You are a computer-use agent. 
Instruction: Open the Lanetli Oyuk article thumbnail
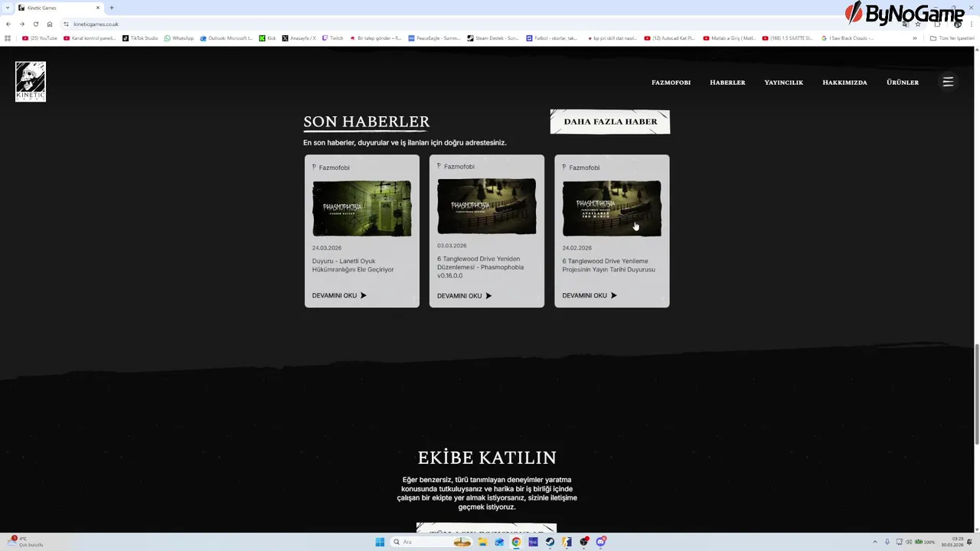pyautogui.click(x=361, y=208)
